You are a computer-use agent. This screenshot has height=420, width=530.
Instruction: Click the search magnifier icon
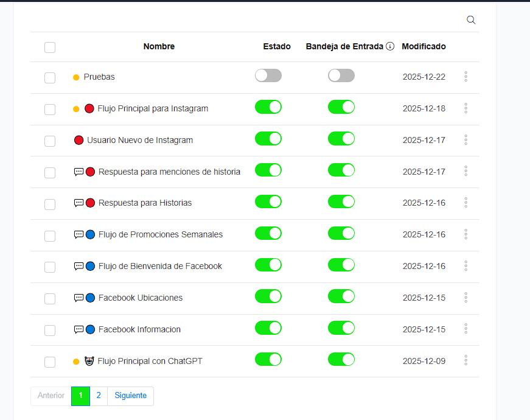[x=471, y=20]
